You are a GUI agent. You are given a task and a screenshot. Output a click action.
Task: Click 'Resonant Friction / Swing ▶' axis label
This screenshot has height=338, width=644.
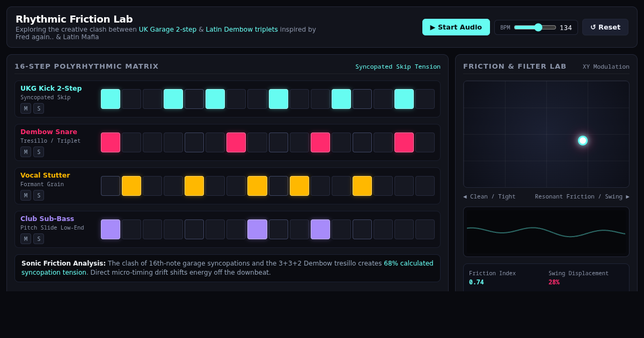(582, 197)
